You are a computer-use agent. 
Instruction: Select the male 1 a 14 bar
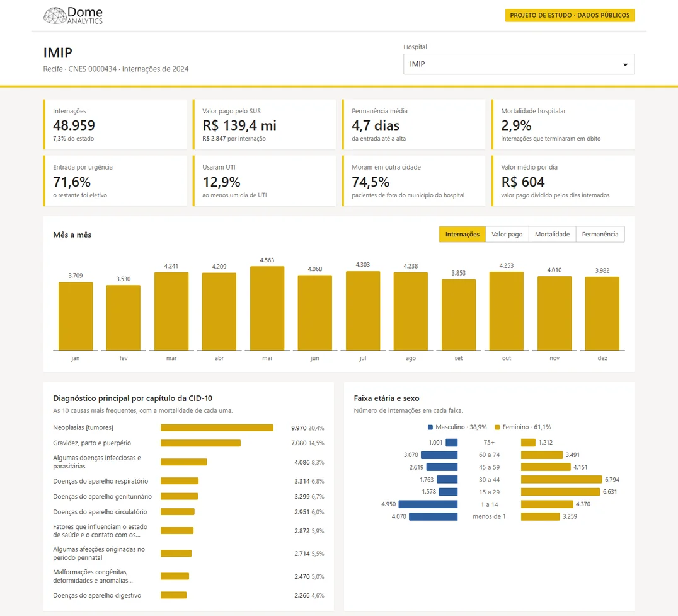click(x=428, y=504)
